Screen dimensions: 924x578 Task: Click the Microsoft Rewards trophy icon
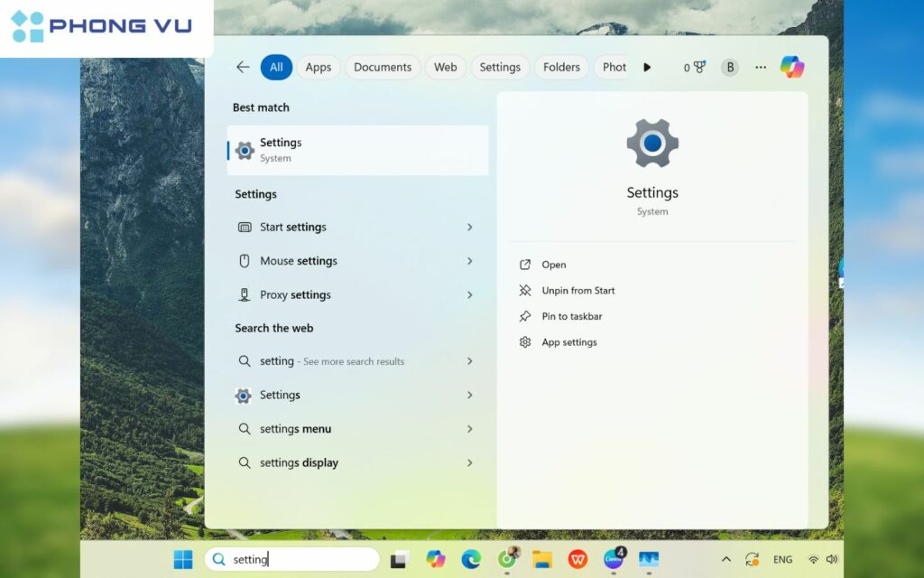[695, 67]
